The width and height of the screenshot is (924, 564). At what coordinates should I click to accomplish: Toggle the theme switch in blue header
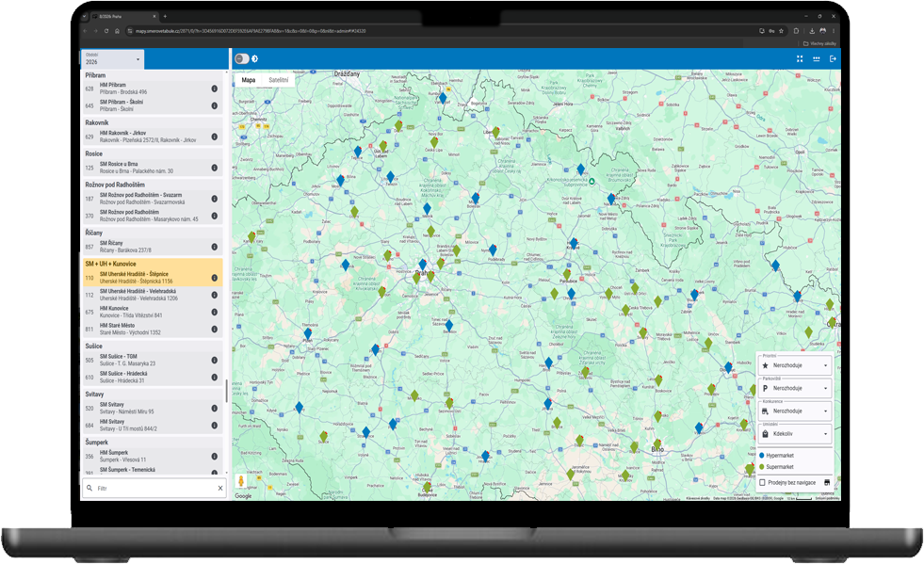(x=242, y=59)
